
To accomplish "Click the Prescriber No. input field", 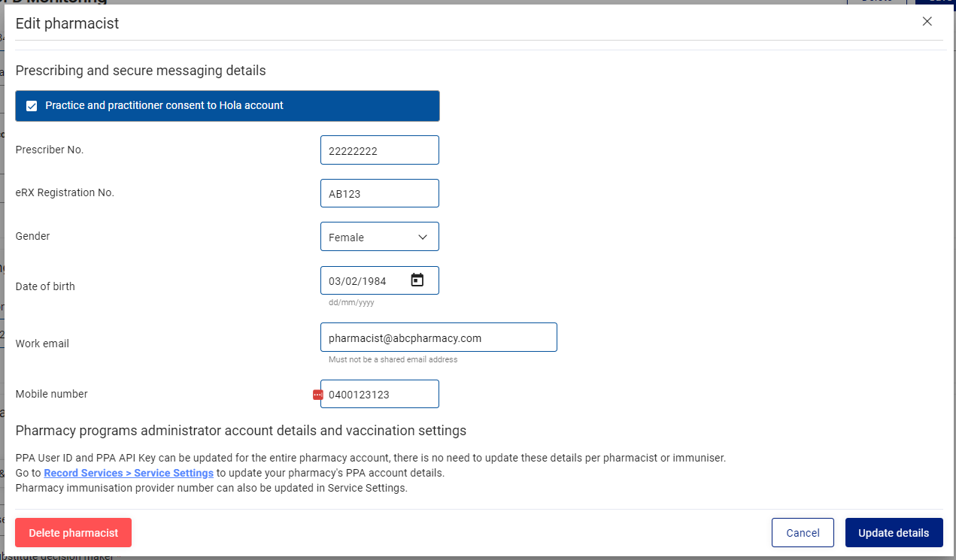I will 380,150.
